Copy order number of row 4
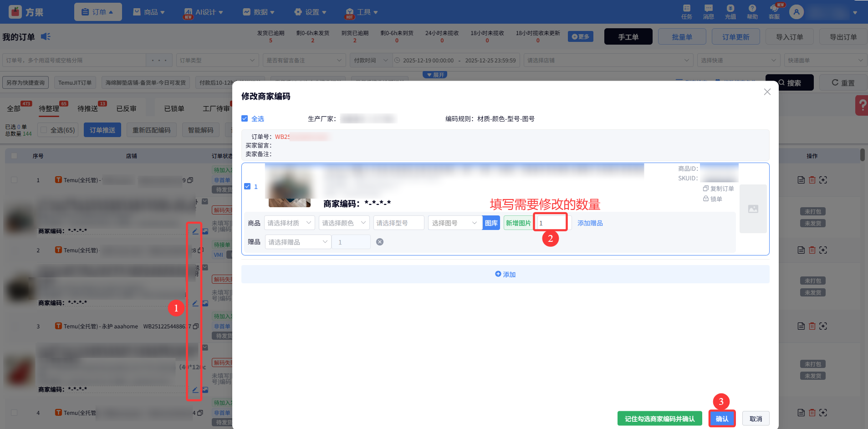868x429 pixels. [200, 413]
